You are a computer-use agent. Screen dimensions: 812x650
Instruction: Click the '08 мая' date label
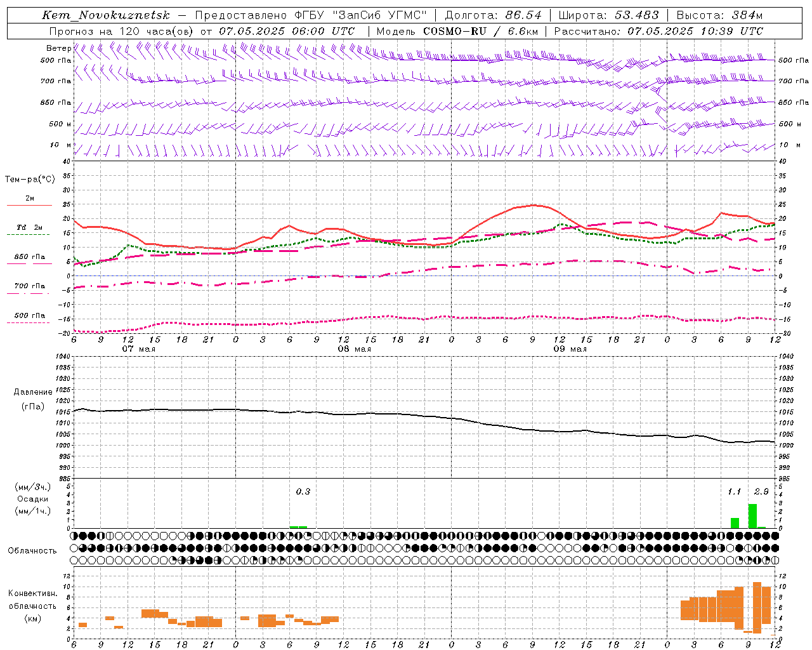click(355, 349)
